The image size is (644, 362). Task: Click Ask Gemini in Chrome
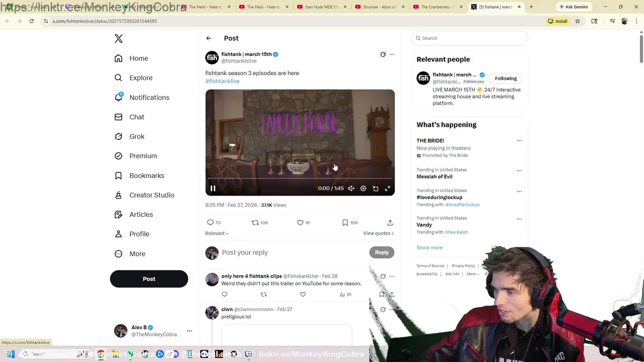pyautogui.click(x=573, y=7)
